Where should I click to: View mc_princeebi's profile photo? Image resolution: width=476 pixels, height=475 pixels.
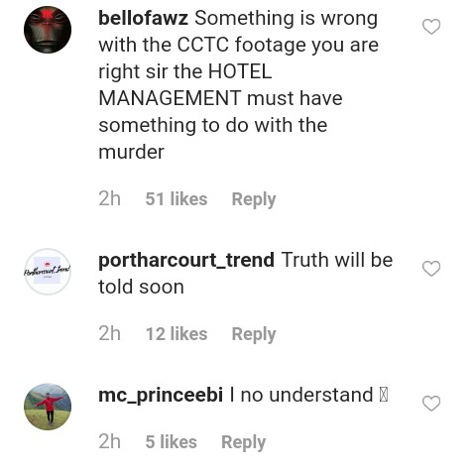click(x=48, y=407)
